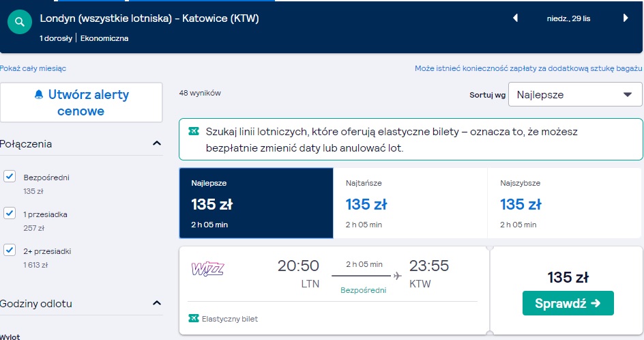Click the Wizz Air airline logo

pos(208,269)
